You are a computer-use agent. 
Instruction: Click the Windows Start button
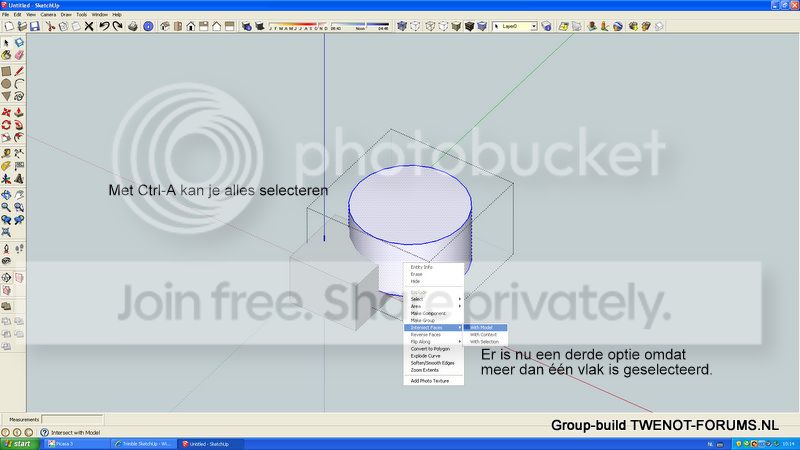click(20, 444)
